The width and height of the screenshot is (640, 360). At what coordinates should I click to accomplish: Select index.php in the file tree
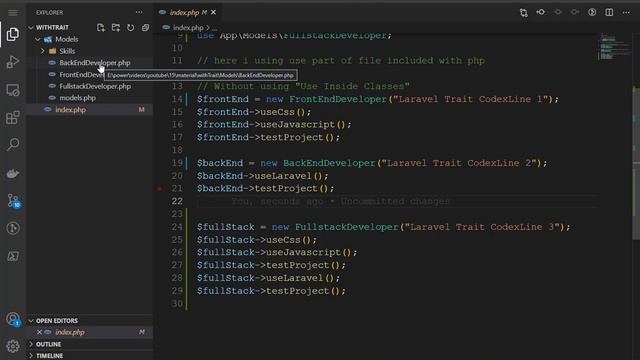click(x=70, y=110)
